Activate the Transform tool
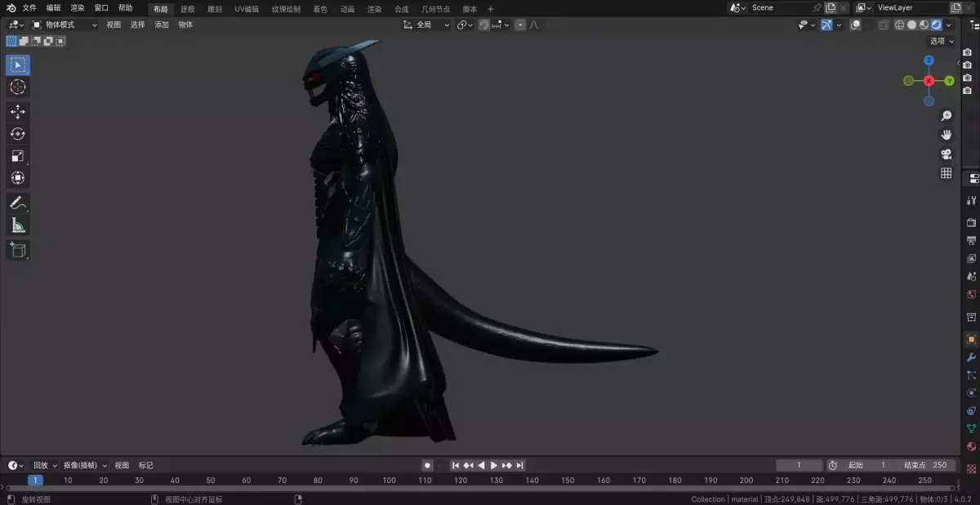The height and width of the screenshot is (505, 980). [x=18, y=178]
